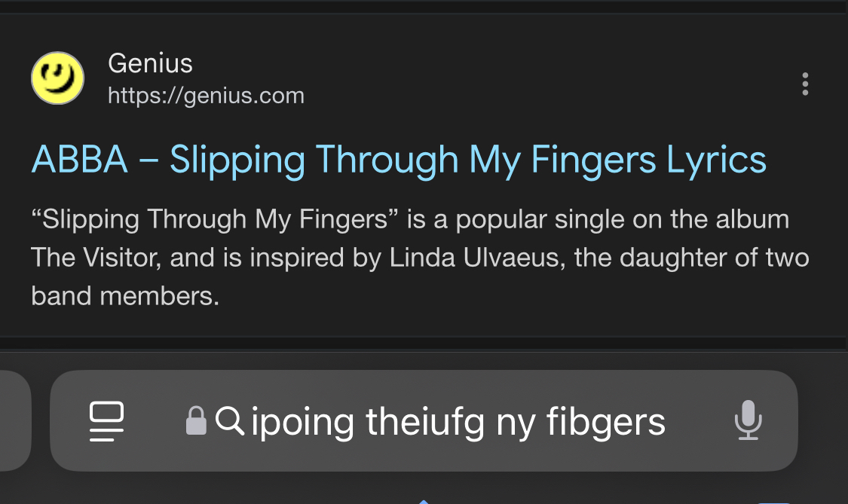Tap the partially visible tabs icon at bottom right
Viewport: 848px width, 504px height.
click(773, 500)
